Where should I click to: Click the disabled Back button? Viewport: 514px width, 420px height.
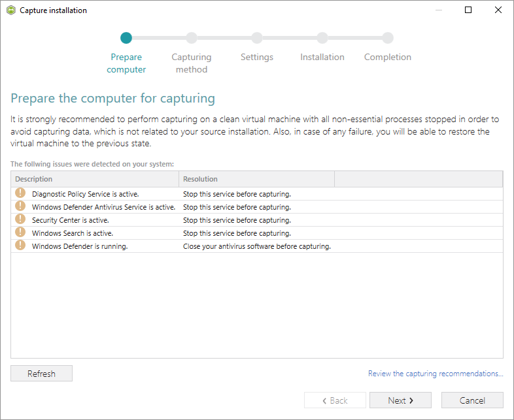click(x=335, y=400)
